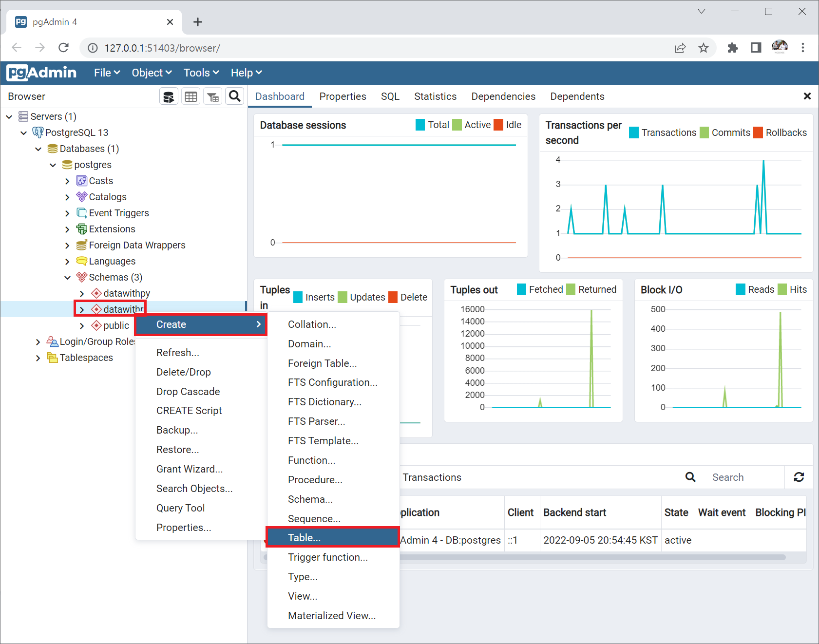Viewport: 819px width, 644px height.
Task: Choose Materialized View... from submenu
Action: (333, 615)
